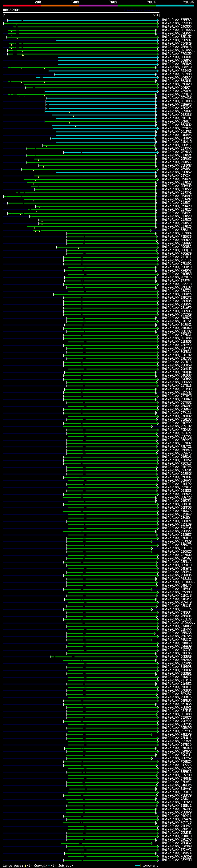The image size is (197, 868).
Task: Open hit UniRef100_Q5F4L5
Action: point(177,47)
